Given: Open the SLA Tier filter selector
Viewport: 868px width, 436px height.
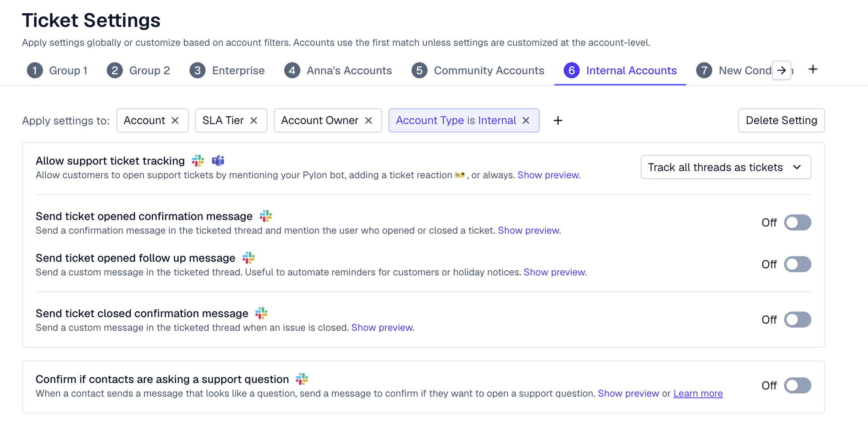Looking at the screenshot, I should tap(223, 120).
